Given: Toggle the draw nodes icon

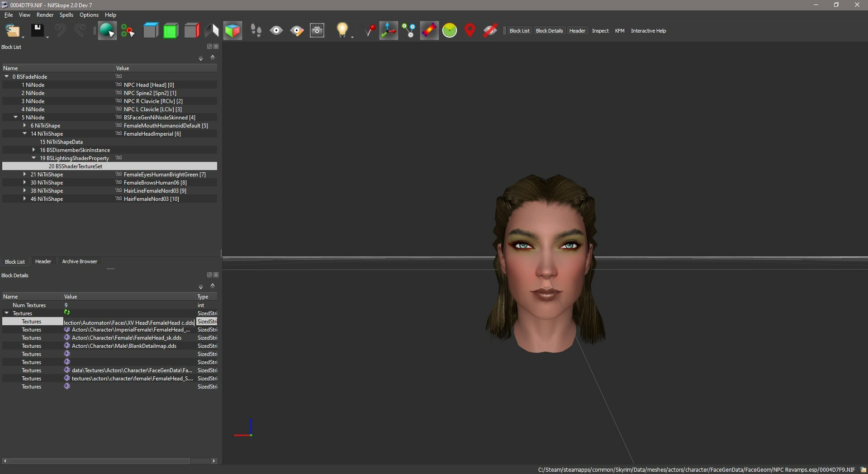Looking at the screenshot, I should coord(409,30).
